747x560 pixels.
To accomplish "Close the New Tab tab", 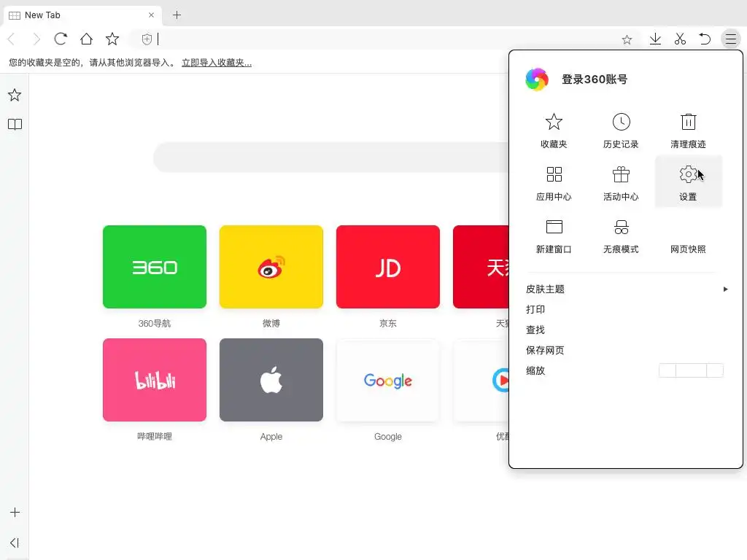I will click(151, 15).
